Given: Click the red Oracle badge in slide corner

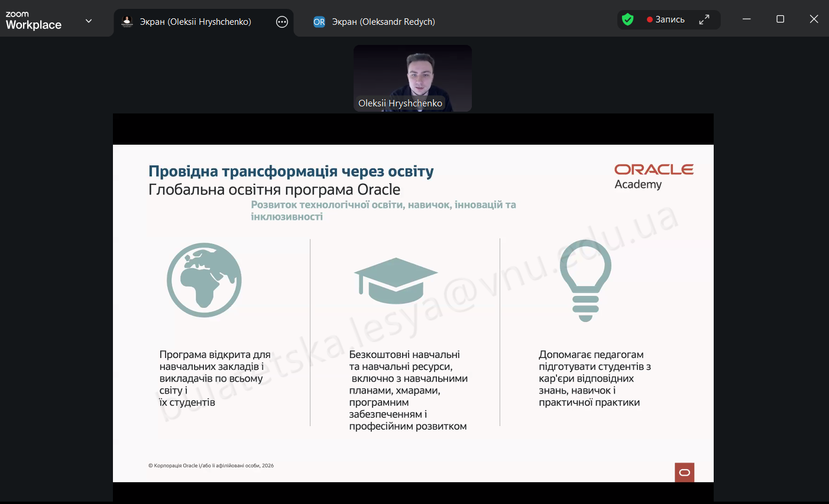Looking at the screenshot, I should [x=684, y=472].
